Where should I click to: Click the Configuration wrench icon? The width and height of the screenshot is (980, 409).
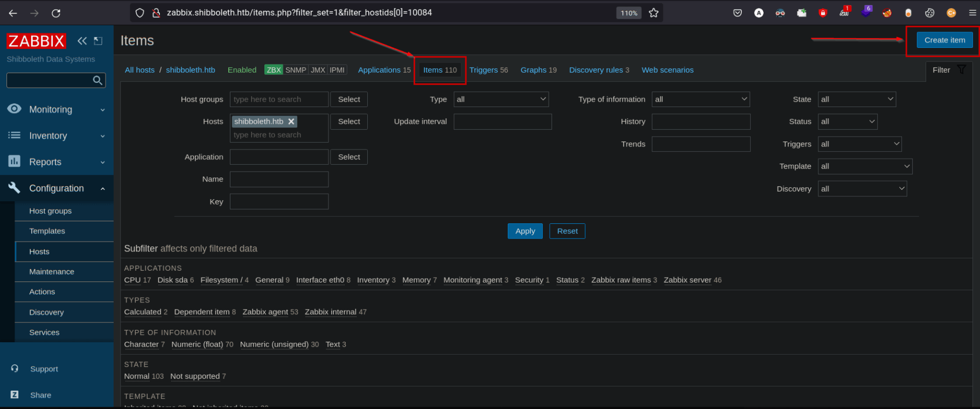pyautogui.click(x=15, y=187)
